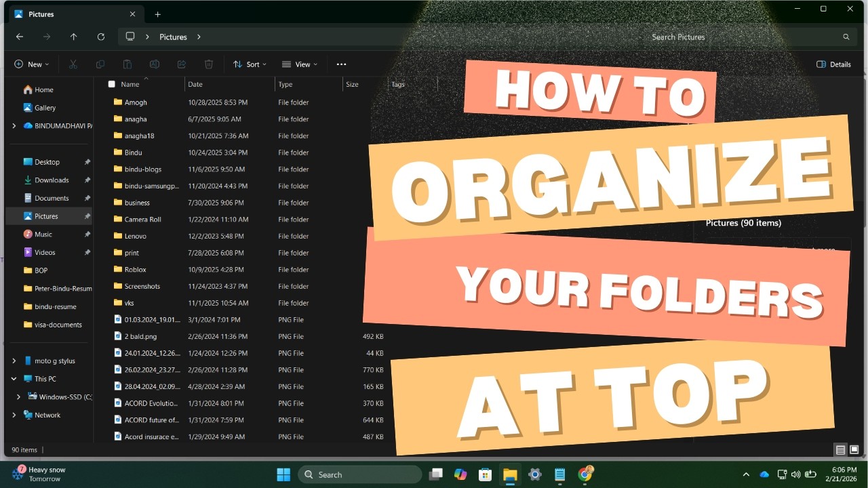Go back using the back arrow
Screen dimensions: 868x488
click(20, 37)
